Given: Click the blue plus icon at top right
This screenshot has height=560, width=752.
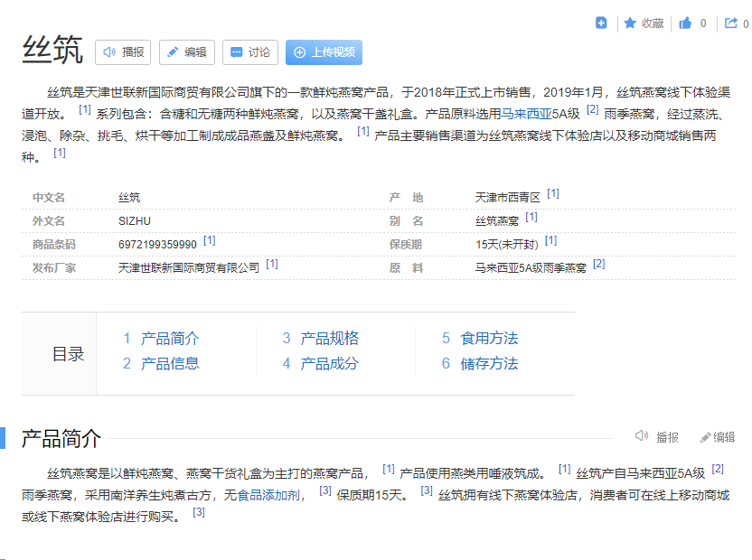Looking at the screenshot, I should 601,23.
